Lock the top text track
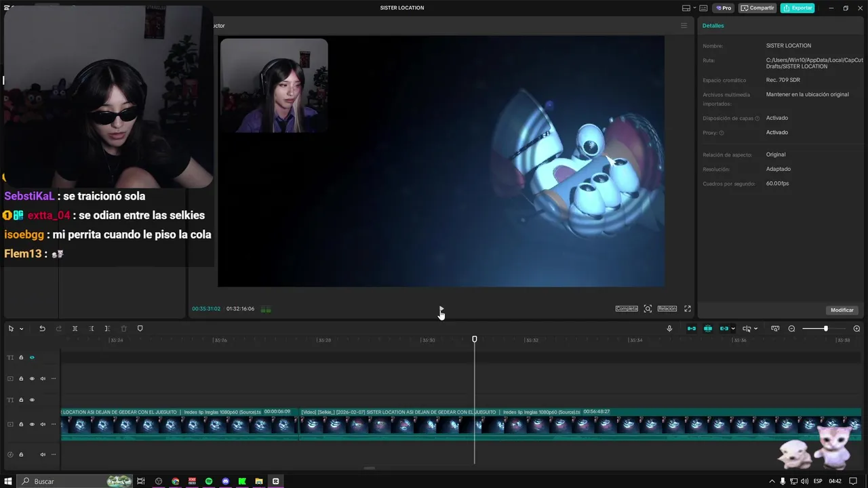This screenshot has height=488, width=868. (x=21, y=357)
